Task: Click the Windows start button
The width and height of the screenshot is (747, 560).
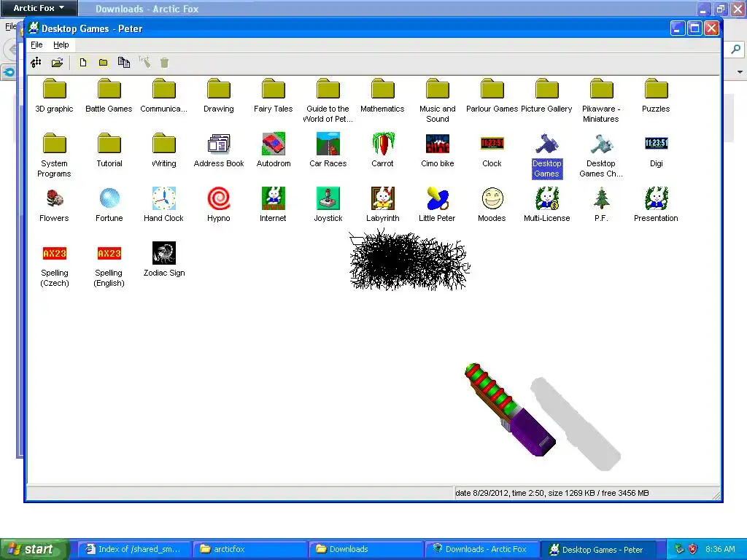Action: [35, 549]
